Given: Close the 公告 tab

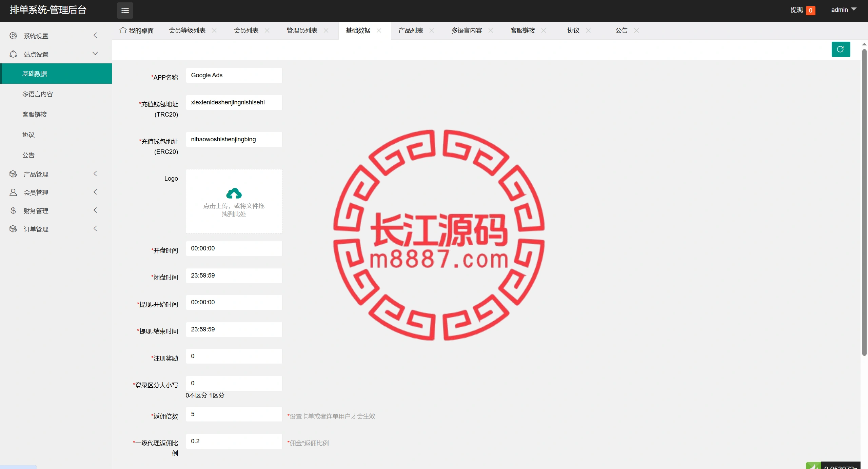Looking at the screenshot, I should (637, 30).
